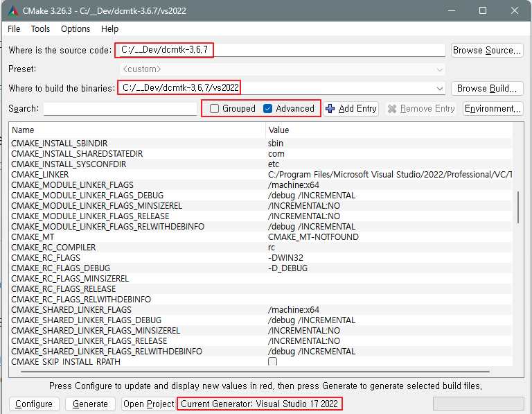Open the Preset custom dropdown
Viewport: 532px width, 414px height.
click(283, 69)
